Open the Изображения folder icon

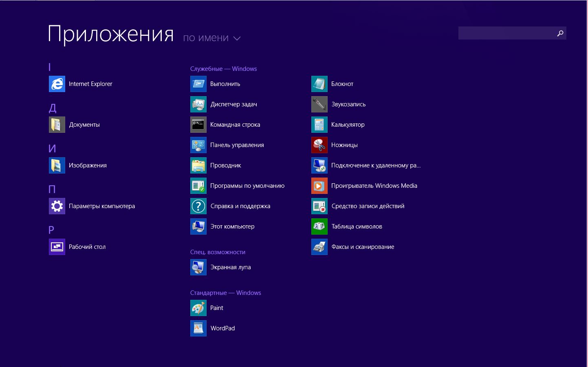tap(57, 165)
